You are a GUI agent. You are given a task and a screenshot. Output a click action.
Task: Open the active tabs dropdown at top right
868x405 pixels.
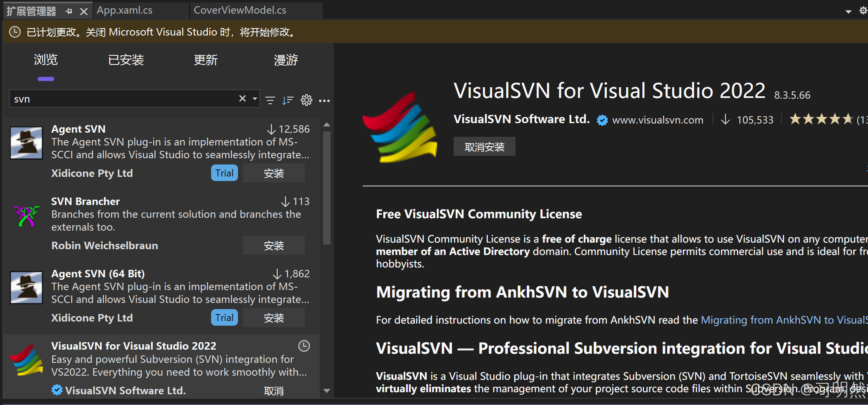pyautogui.click(x=849, y=11)
